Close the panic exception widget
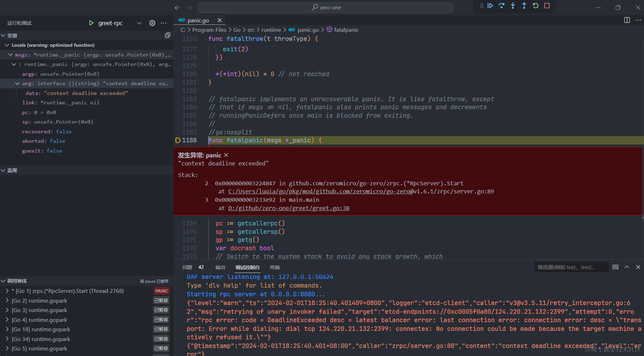The width and height of the screenshot is (644, 356). click(x=226, y=155)
